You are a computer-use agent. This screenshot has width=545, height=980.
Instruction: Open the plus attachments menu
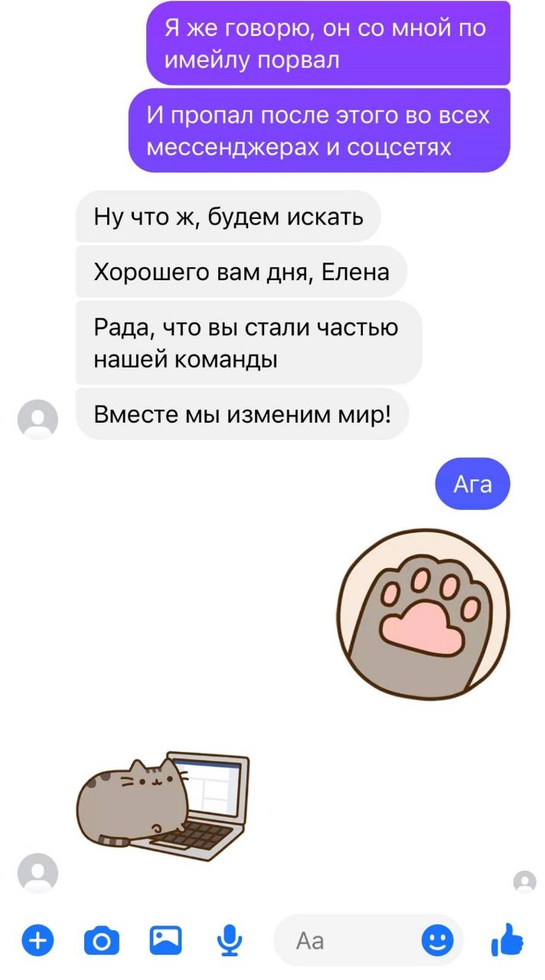(38, 939)
